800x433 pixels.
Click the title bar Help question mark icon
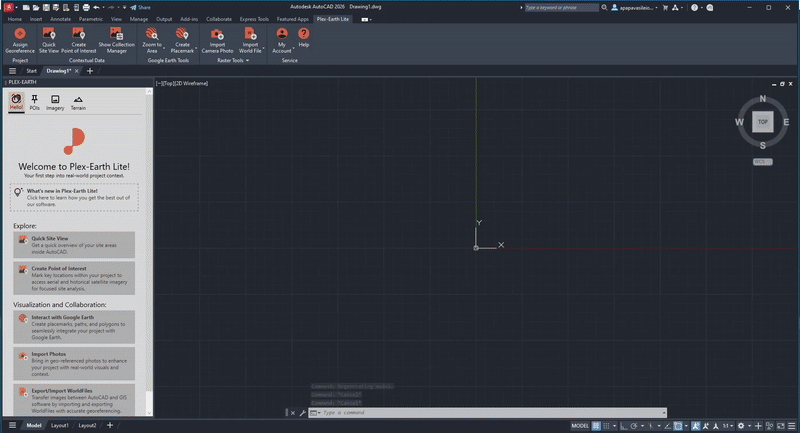[x=694, y=8]
